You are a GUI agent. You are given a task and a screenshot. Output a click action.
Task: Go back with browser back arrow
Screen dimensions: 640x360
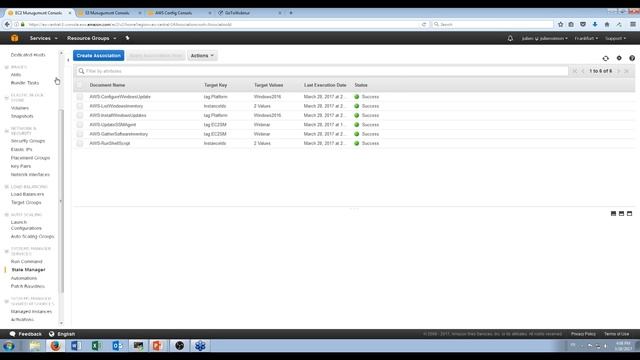pos(7,24)
